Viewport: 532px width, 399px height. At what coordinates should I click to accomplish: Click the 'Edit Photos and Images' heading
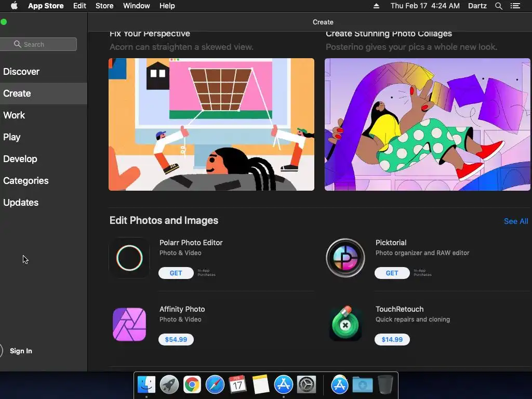pyautogui.click(x=164, y=220)
